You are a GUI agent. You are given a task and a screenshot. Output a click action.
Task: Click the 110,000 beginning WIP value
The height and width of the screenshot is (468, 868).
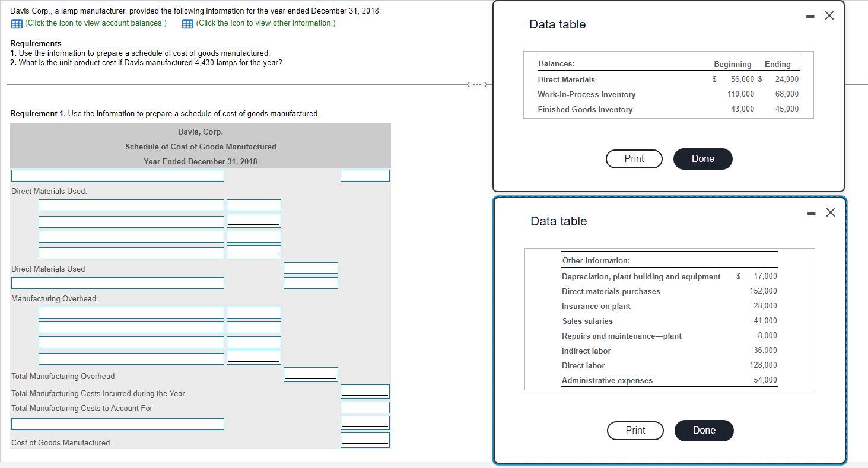(x=740, y=94)
